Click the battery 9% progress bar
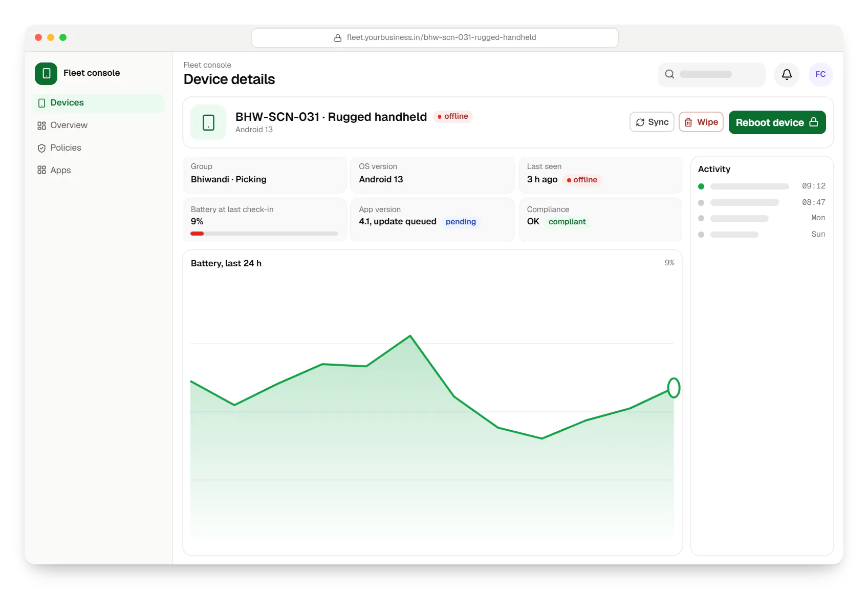Screen dimensions: 868x589 (264, 234)
